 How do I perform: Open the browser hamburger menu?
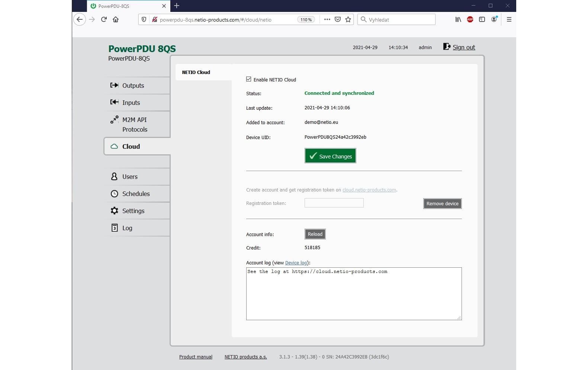509,19
